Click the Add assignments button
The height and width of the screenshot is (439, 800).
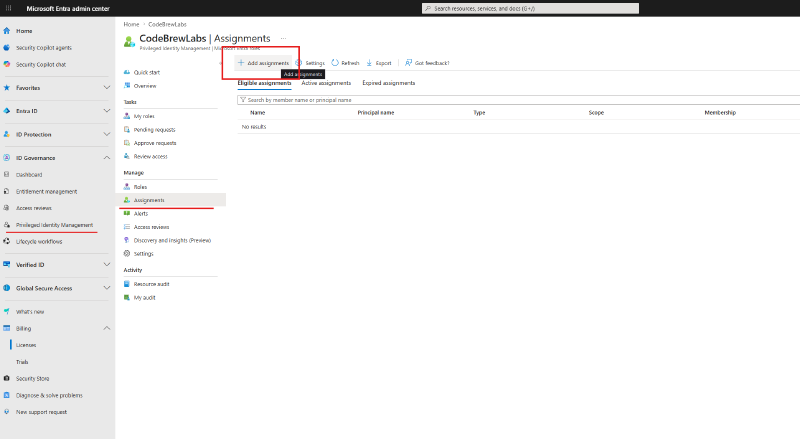point(263,63)
